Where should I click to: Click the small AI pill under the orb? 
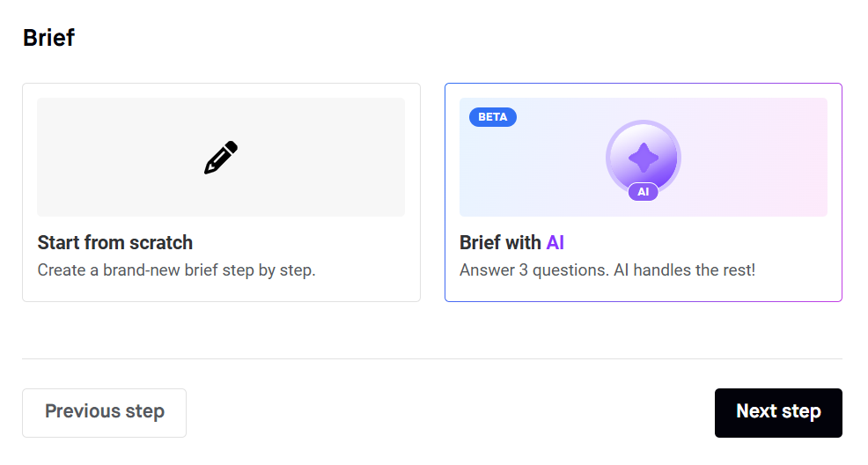[644, 191]
